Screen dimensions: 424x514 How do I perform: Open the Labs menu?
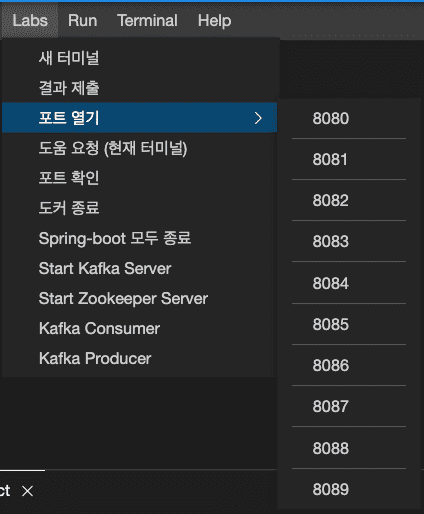pos(30,20)
